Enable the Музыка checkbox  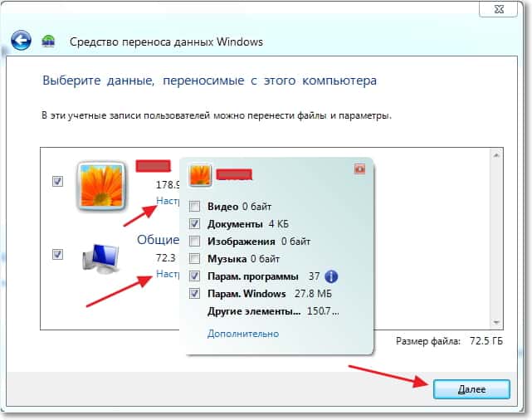coord(194,259)
